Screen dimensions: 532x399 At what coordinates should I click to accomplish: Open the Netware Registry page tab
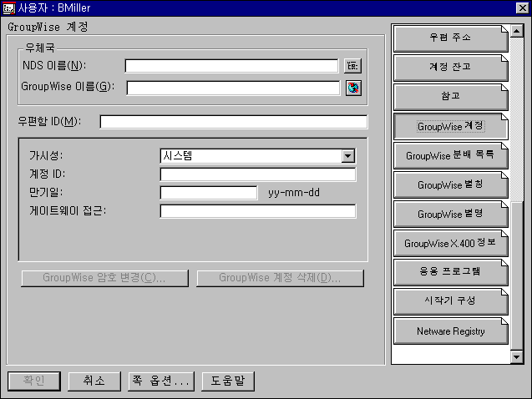tap(451, 331)
